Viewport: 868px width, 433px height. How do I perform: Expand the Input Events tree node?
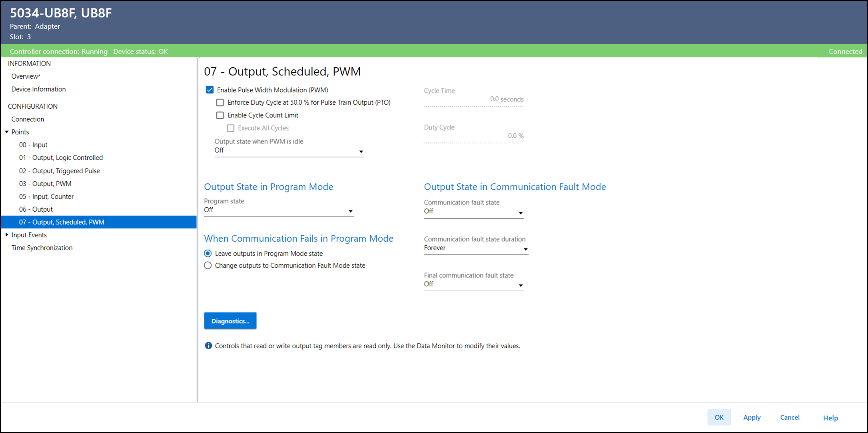click(x=7, y=235)
